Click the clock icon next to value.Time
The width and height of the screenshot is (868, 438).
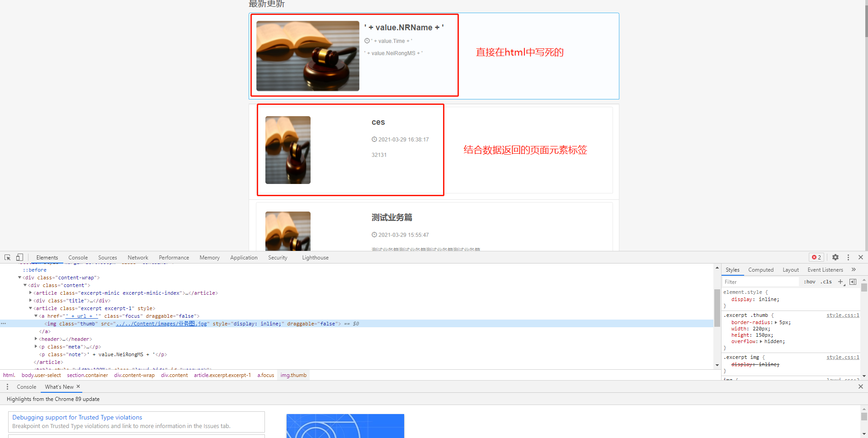(x=367, y=41)
